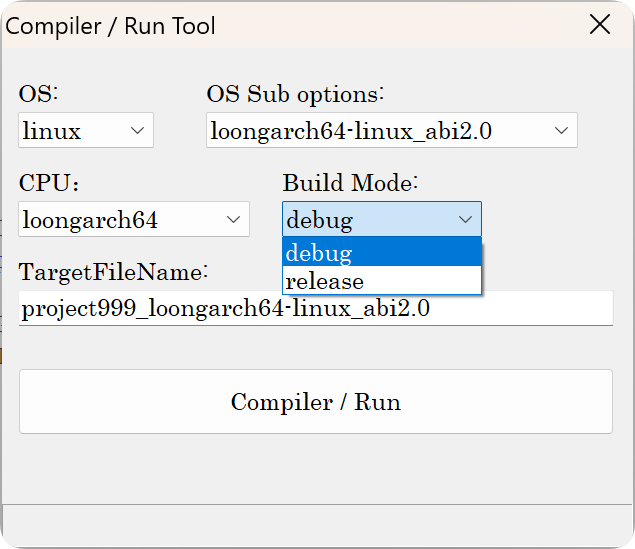The height and width of the screenshot is (549, 635).
Task: Click the OS Sub options label
Action: (295, 95)
